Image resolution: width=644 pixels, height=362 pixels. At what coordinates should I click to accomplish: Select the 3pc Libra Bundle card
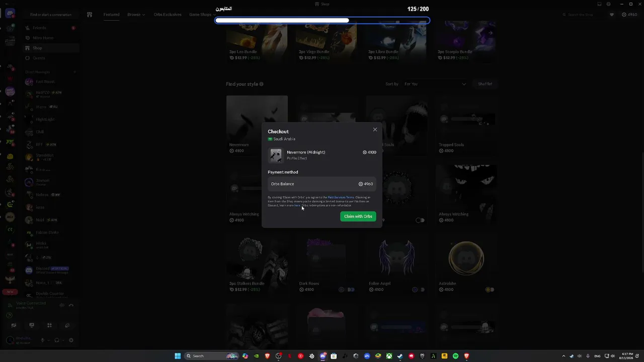tap(396, 41)
